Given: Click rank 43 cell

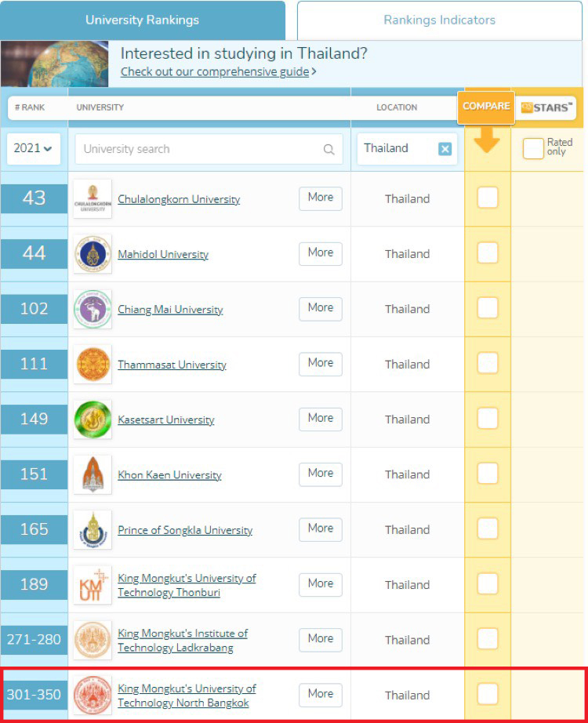Looking at the screenshot, I should (x=34, y=198).
